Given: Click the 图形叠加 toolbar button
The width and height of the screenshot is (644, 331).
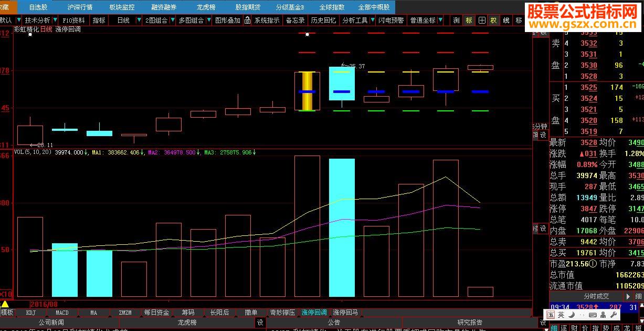Looking at the screenshot, I should point(227,20).
